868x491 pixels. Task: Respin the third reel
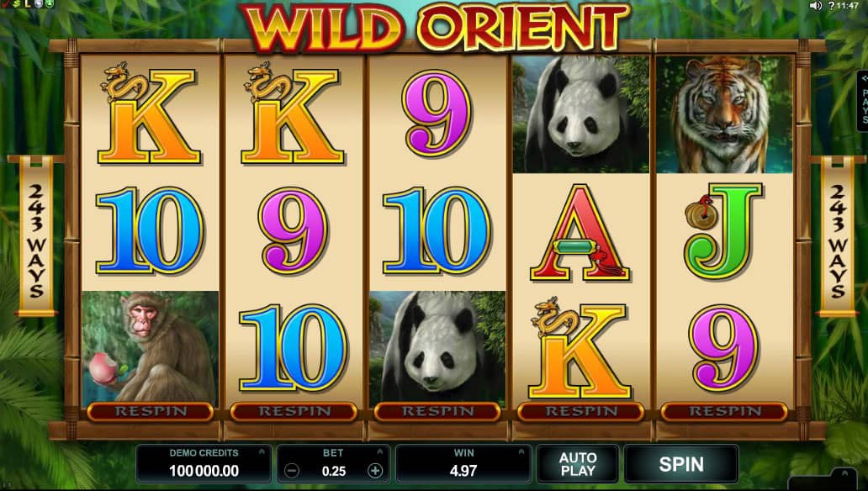pyautogui.click(x=437, y=411)
